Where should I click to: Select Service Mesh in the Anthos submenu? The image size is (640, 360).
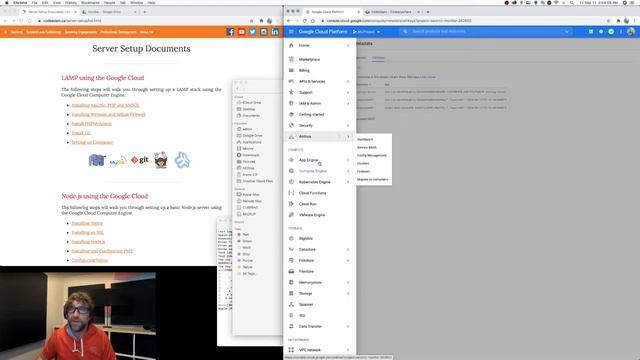(x=367, y=147)
